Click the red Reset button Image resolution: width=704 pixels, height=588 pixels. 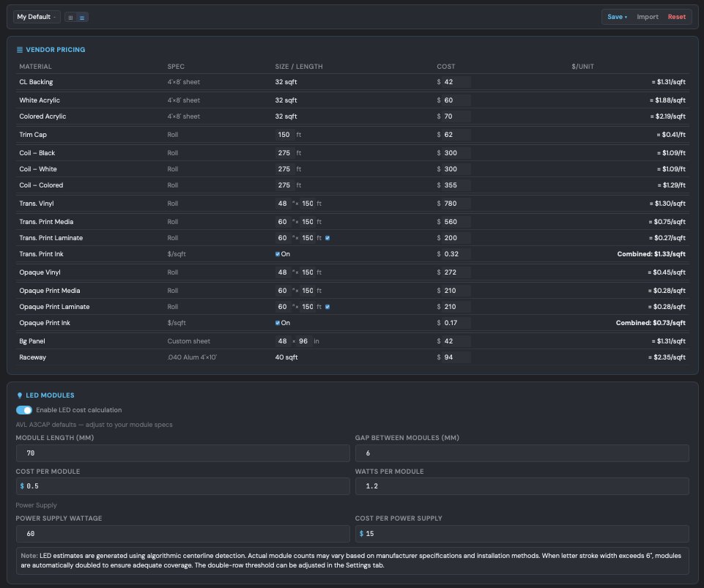(x=677, y=17)
